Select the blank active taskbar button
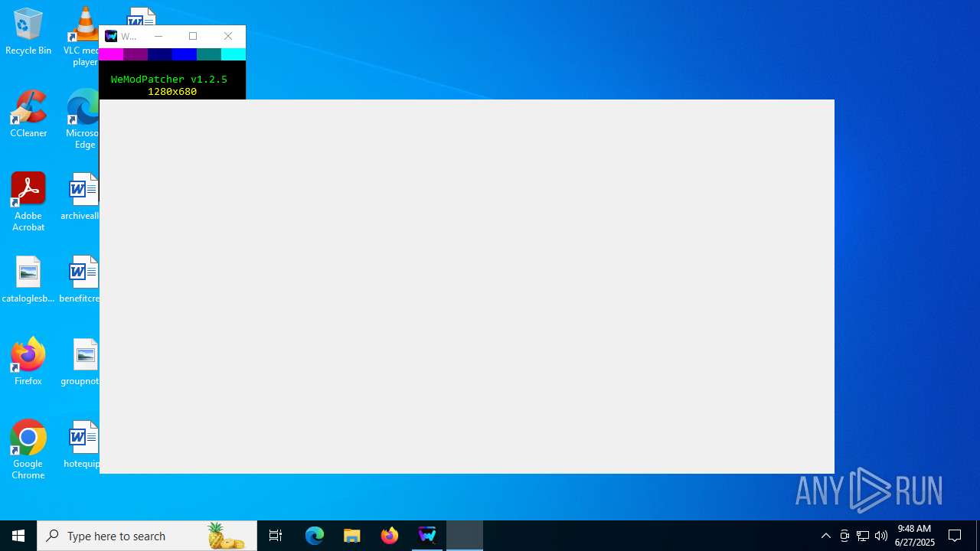 click(x=465, y=536)
